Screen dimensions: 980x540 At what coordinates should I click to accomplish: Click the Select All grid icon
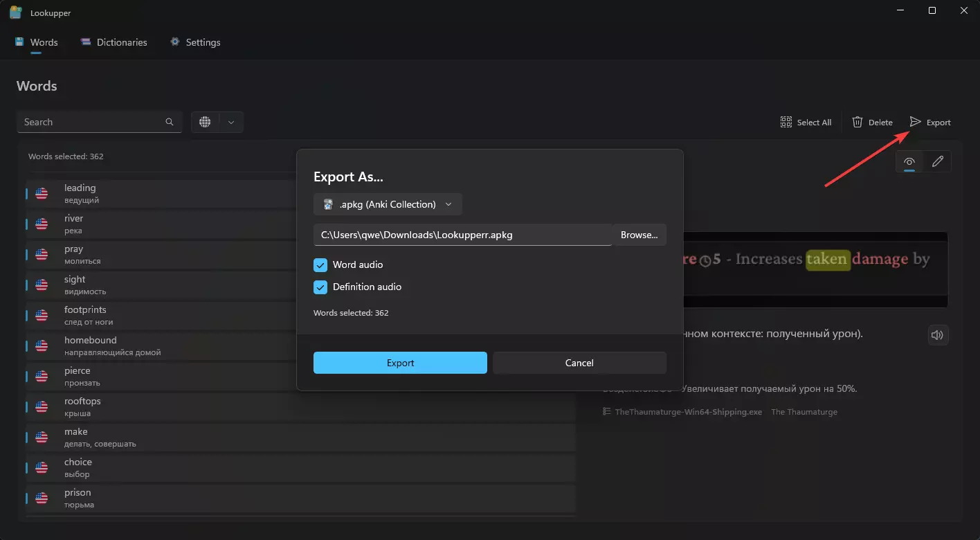click(786, 122)
